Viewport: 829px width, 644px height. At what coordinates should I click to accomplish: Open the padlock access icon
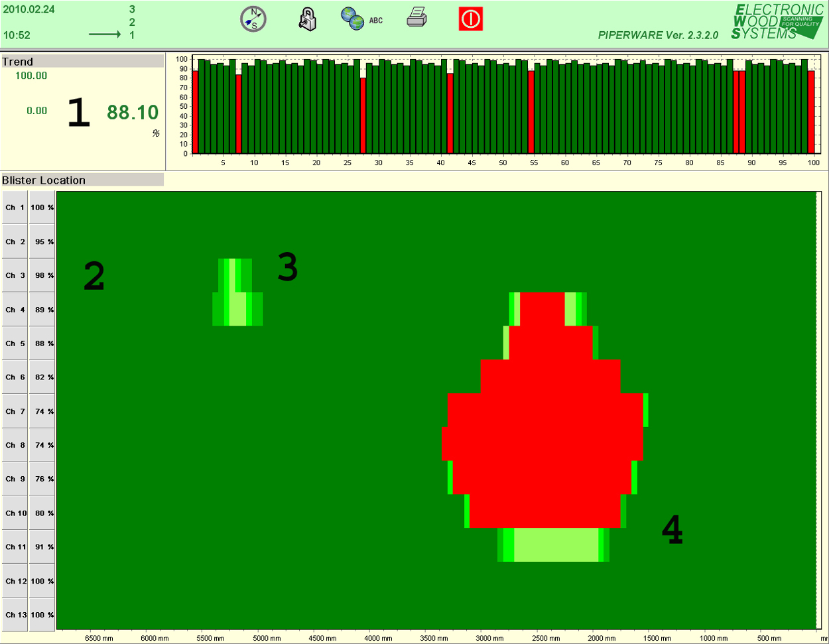[307, 19]
